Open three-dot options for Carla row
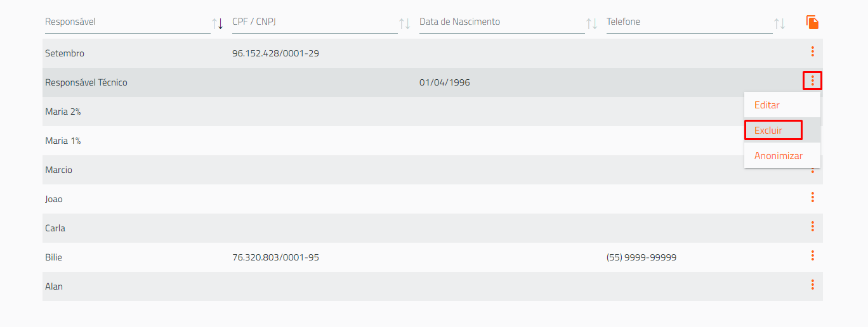The height and width of the screenshot is (327, 868). [x=812, y=226]
